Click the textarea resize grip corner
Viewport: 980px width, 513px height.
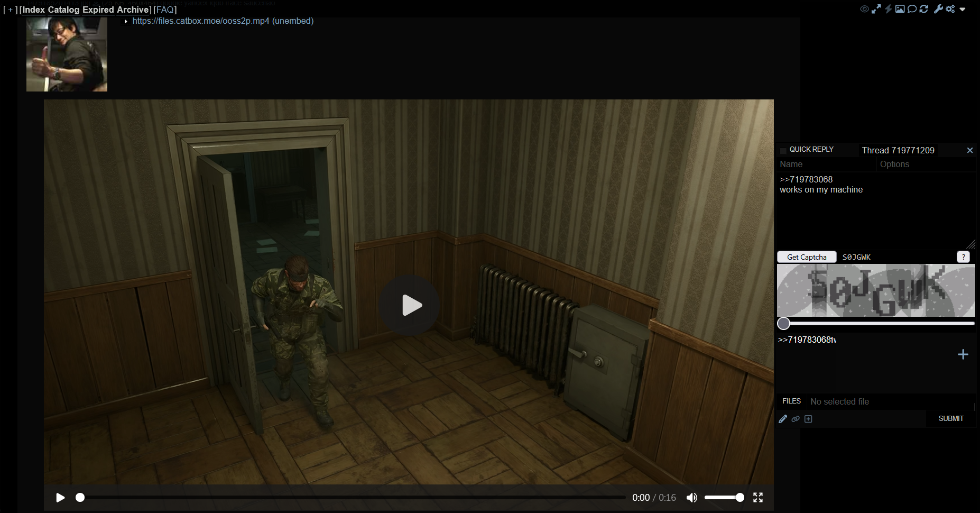[x=971, y=244]
